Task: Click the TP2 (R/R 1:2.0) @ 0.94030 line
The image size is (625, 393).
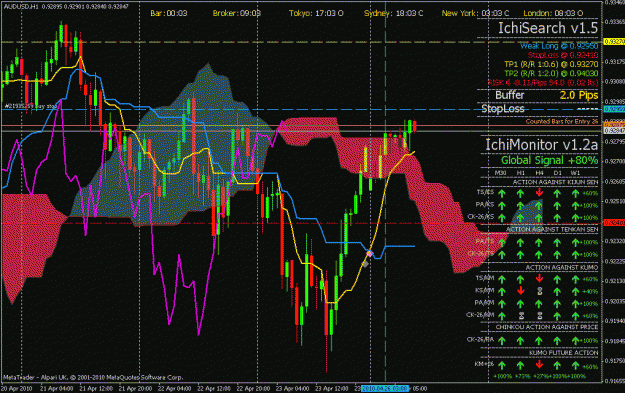Action: click(x=551, y=73)
